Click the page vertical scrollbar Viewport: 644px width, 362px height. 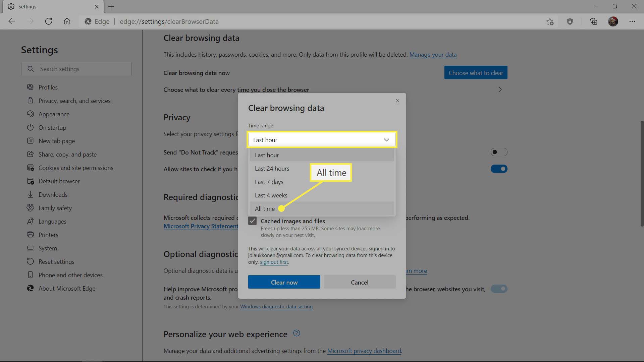pos(642,174)
